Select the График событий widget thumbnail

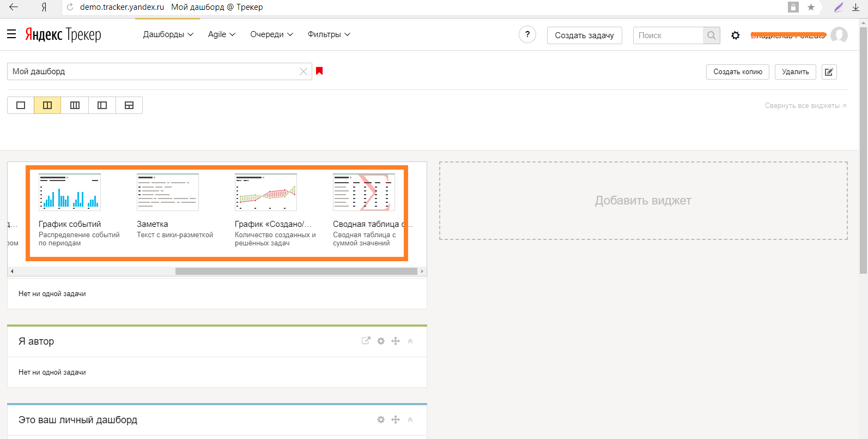(x=70, y=192)
